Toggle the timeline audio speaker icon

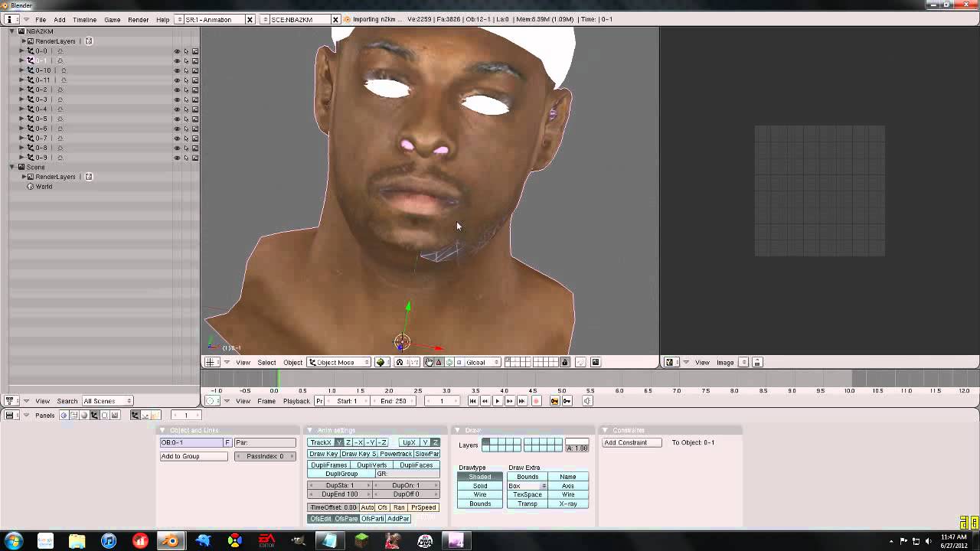point(587,401)
